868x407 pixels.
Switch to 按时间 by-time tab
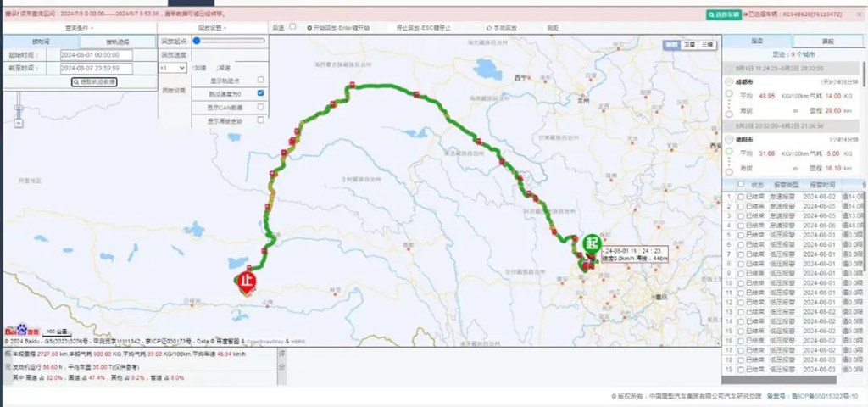click(41, 42)
